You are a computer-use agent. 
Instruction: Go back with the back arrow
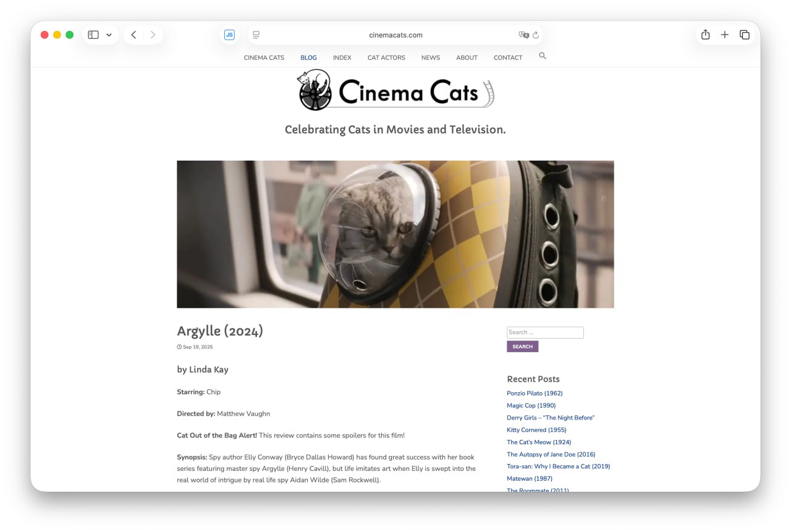pyautogui.click(x=133, y=35)
